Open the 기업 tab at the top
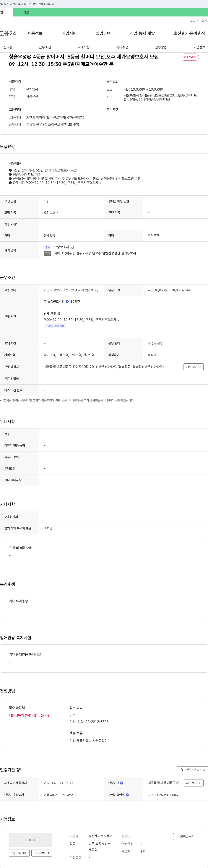Screen dimensions: 208x868 [x=26, y=12]
